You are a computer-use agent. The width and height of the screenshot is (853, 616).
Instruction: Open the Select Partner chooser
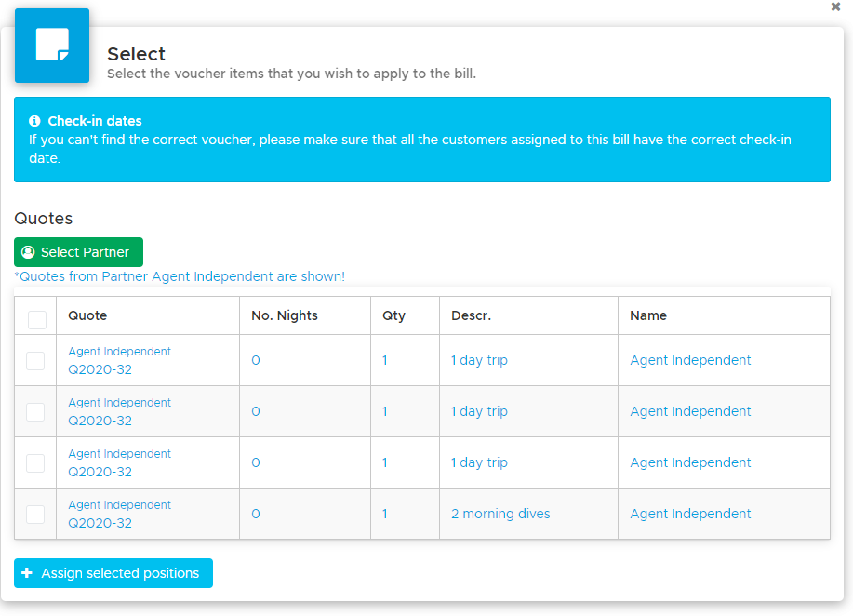click(78, 252)
